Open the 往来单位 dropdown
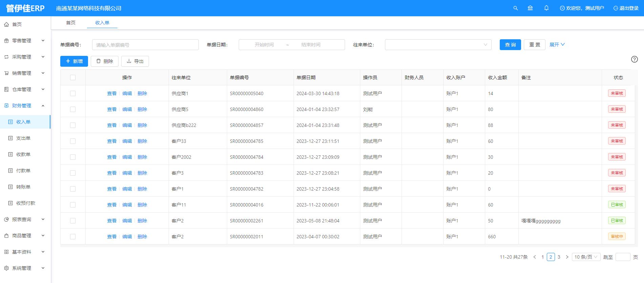 (438, 45)
